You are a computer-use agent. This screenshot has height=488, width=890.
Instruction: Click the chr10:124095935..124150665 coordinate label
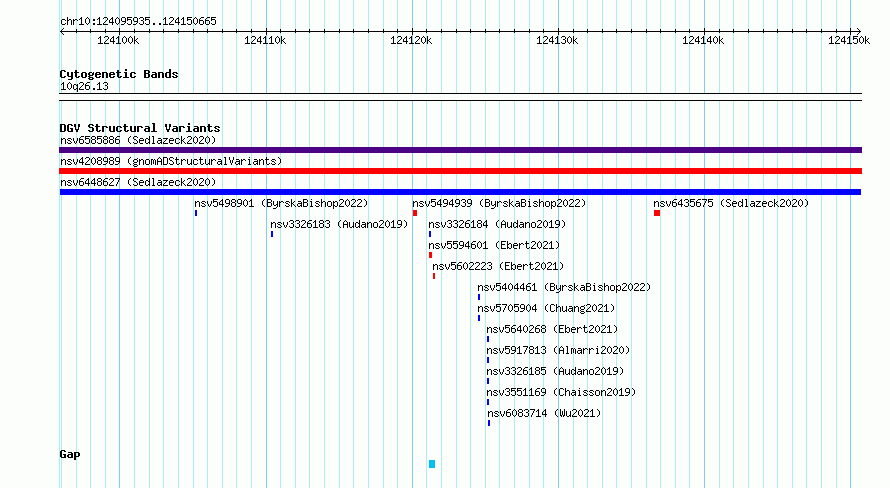click(138, 21)
